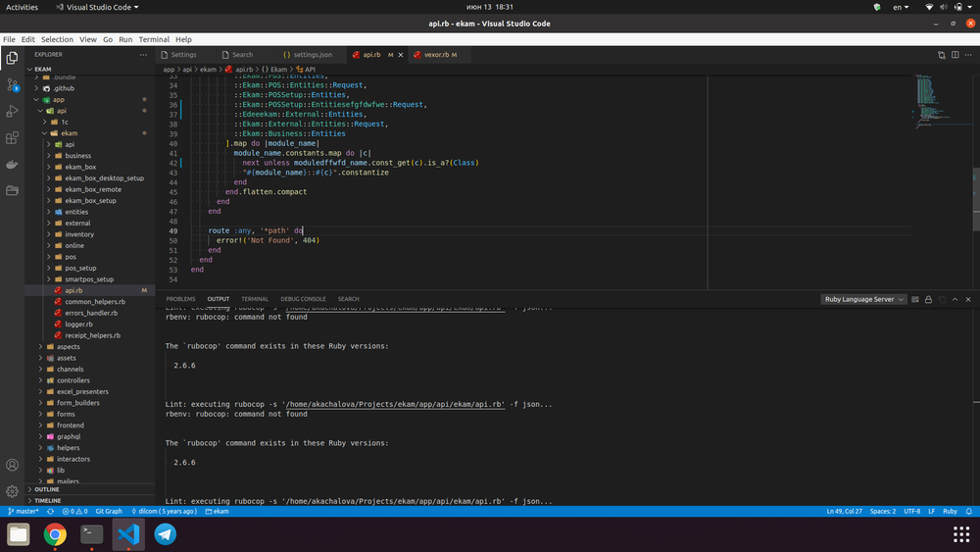Open the Extensions view

[12, 138]
